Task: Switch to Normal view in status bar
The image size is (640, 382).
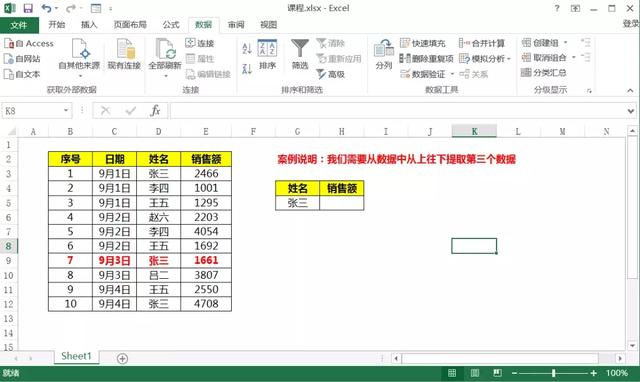Action: click(452, 373)
